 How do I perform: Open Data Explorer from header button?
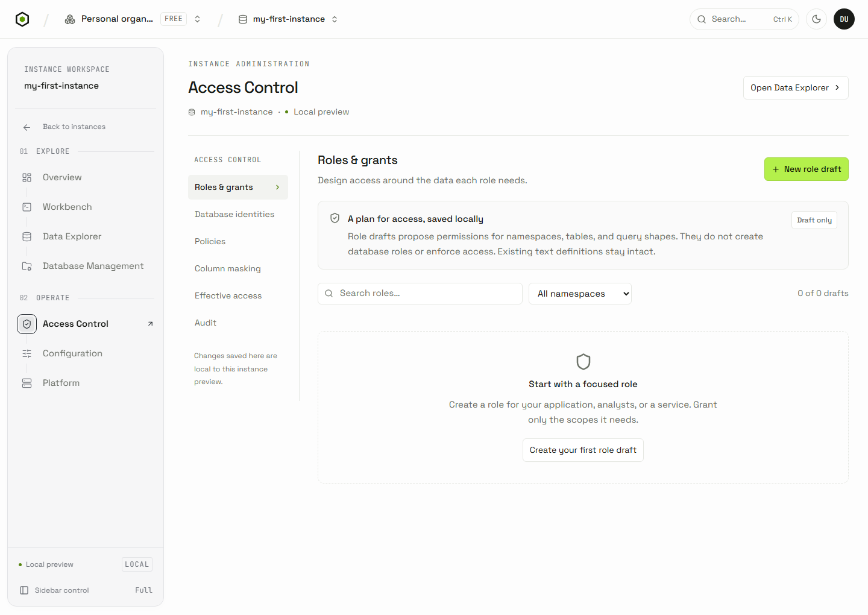pos(796,88)
